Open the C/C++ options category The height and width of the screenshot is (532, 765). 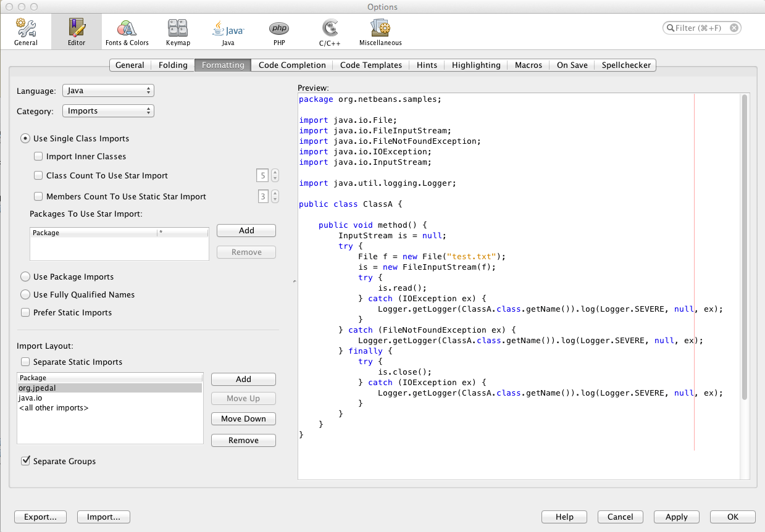coord(330,31)
